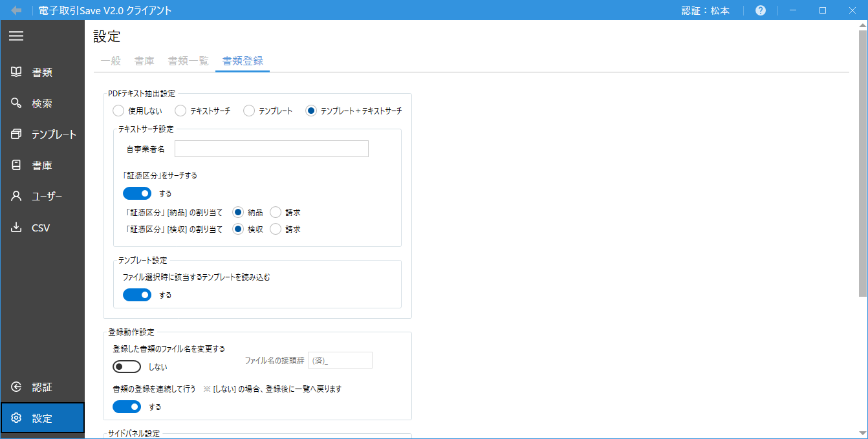Disable the 証憑区分 search toggle
868x439 pixels.
(x=136, y=193)
